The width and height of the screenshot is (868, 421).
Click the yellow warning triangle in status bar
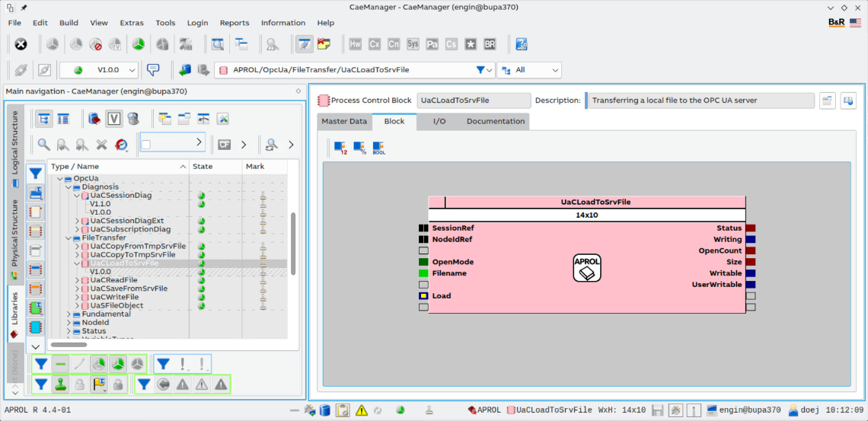click(362, 410)
